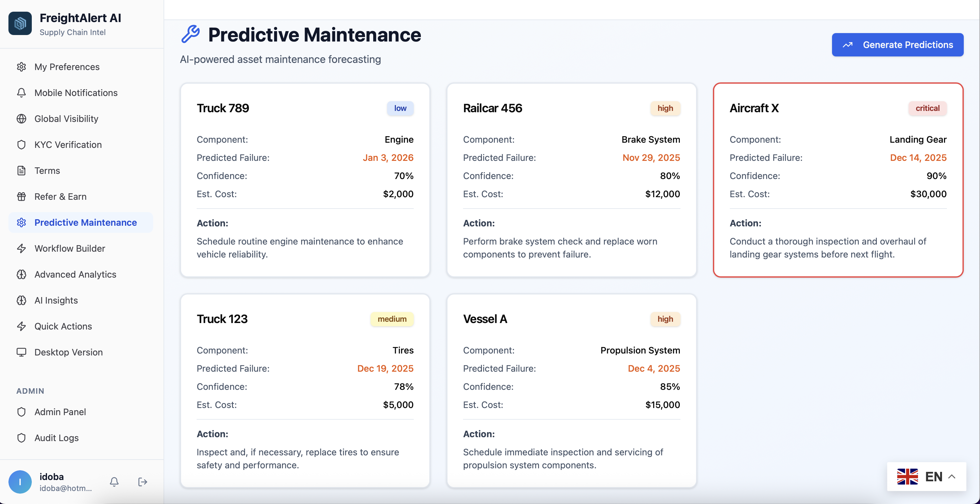
Task: Click the FreightAlert AI logo icon
Action: [x=20, y=24]
